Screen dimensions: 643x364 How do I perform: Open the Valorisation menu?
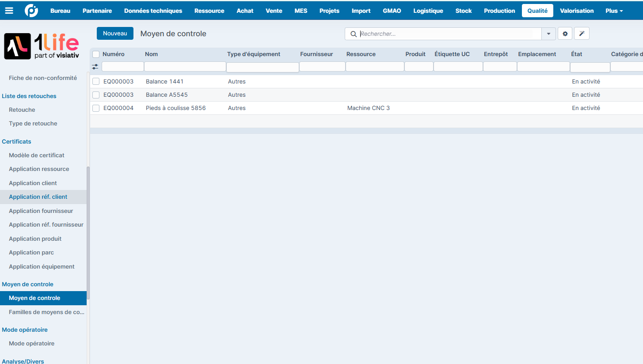click(x=577, y=11)
